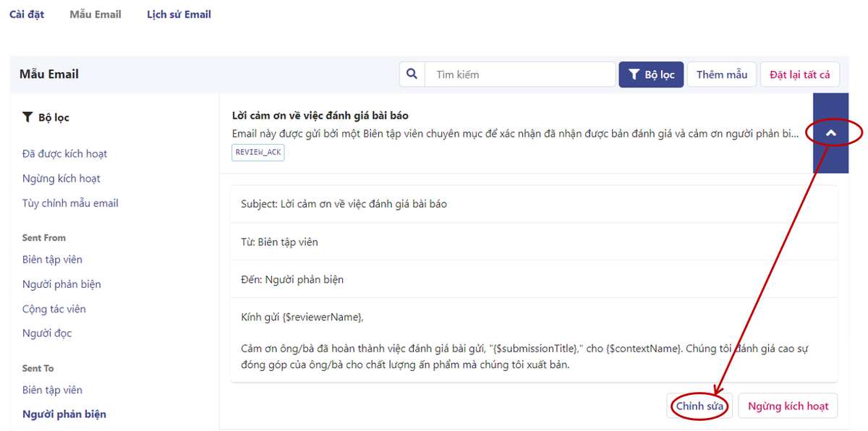Click the filter icon beside sidebar Bộ lọc heading

[27, 117]
